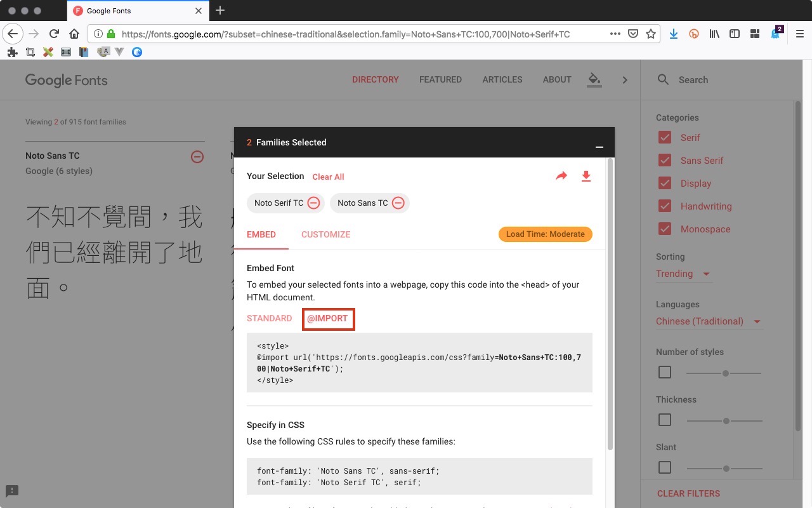Expand more header options chevron
The height and width of the screenshot is (508, 812).
pyautogui.click(x=625, y=80)
